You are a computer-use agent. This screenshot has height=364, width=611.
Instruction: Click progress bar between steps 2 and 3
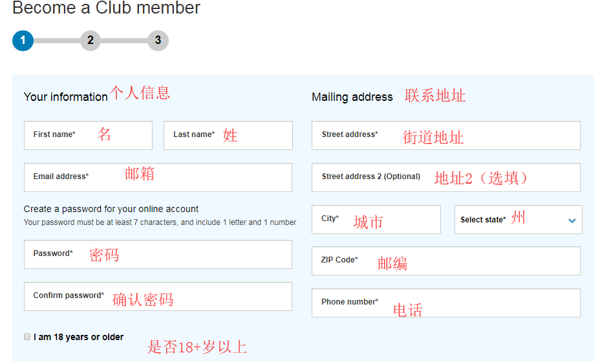(124, 41)
